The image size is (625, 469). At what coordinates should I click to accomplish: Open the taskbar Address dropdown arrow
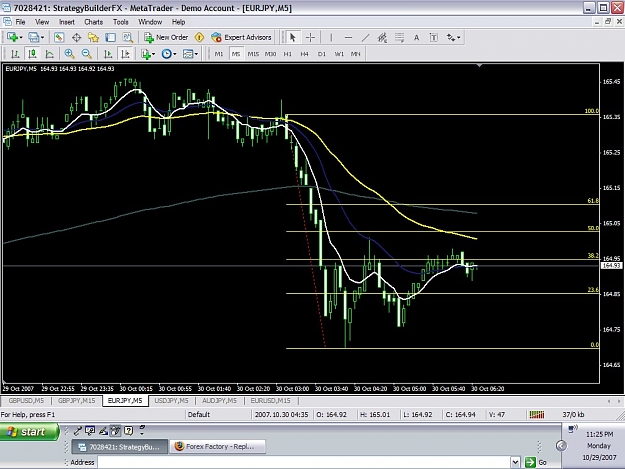[515, 462]
